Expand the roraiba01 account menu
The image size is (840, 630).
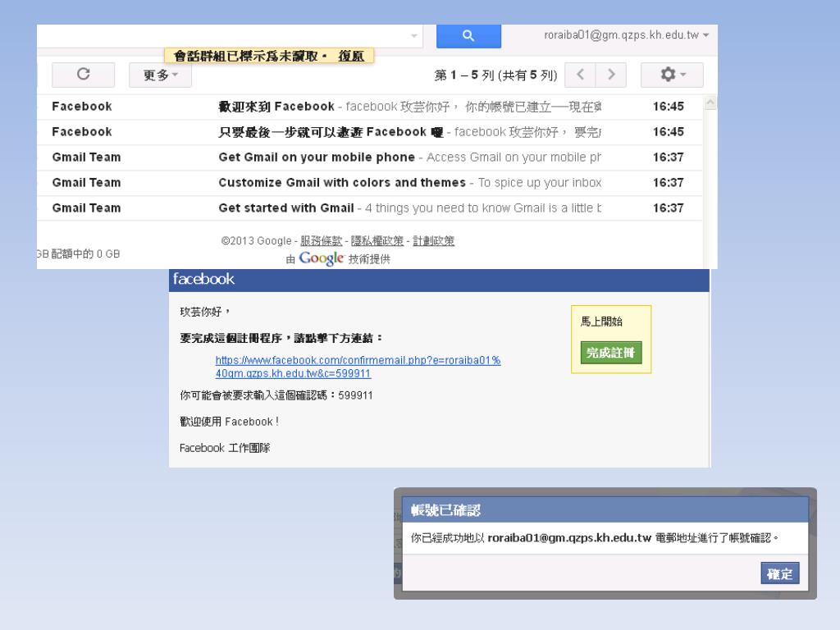pyautogui.click(x=626, y=34)
